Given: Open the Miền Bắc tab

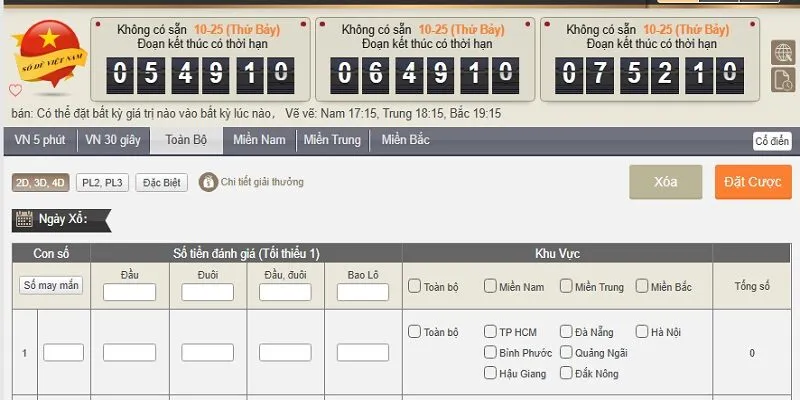Looking at the screenshot, I should pos(406,140).
